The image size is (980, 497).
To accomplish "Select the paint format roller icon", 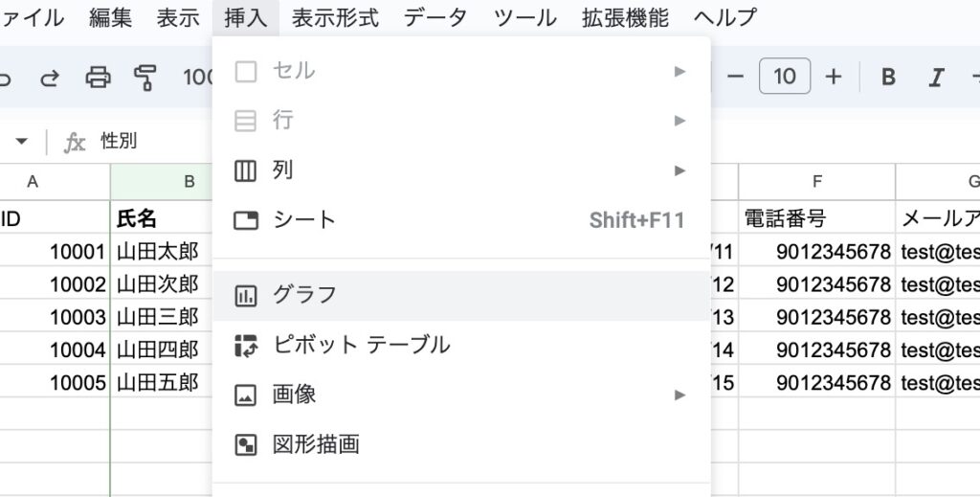I will tap(145, 78).
